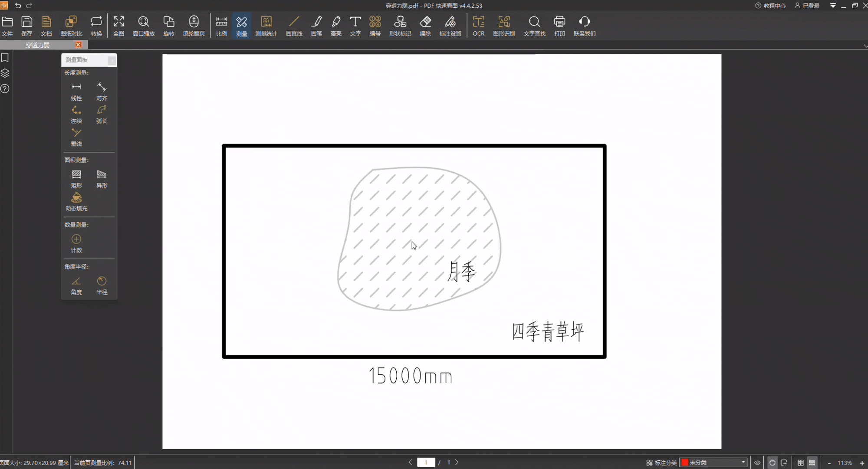
Task: Switch to two-page view layout
Action: (801, 463)
